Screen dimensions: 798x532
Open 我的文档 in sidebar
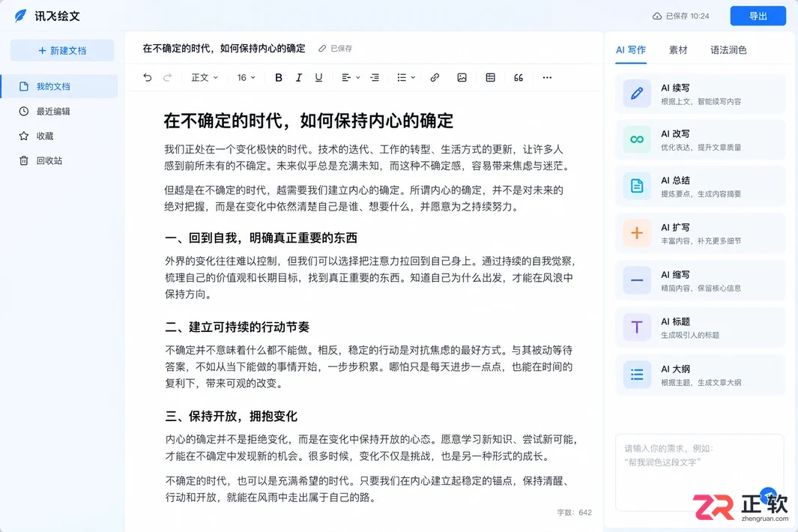pos(59,87)
